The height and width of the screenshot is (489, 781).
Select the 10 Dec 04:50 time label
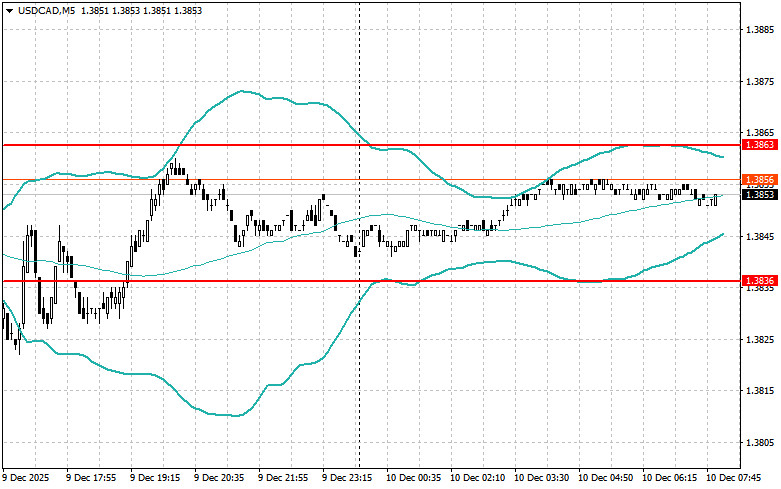[605, 478]
